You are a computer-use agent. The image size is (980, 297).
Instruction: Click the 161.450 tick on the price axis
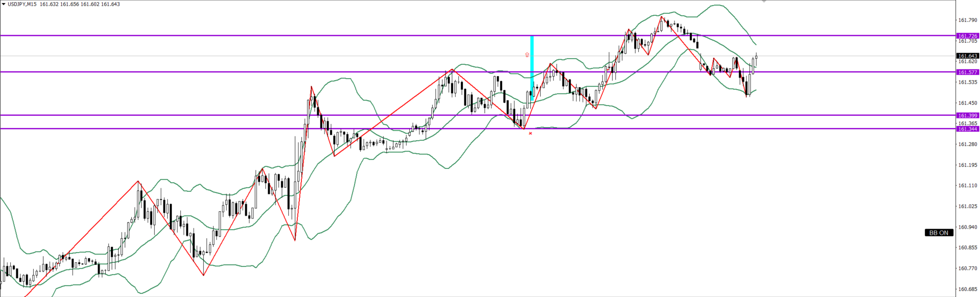(x=967, y=103)
